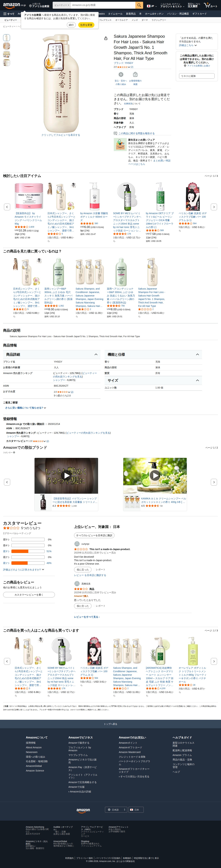Click the 住所を変更 yellow button

[x=86, y=25]
